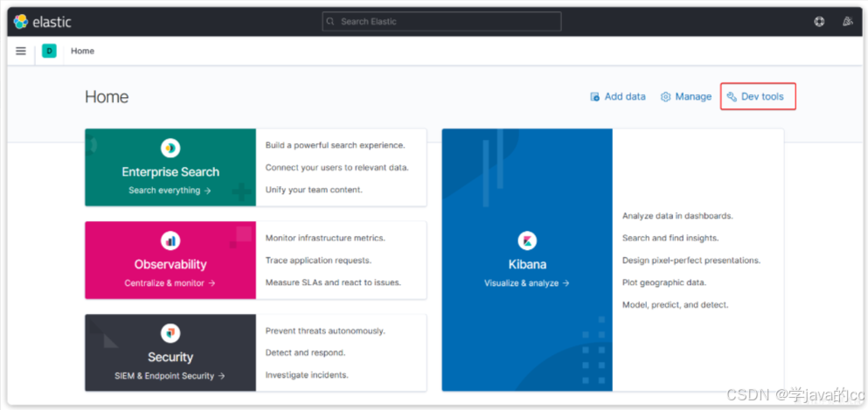Open Dev tools link
The height and width of the screenshot is (410, 868).
tap(755, 97)
